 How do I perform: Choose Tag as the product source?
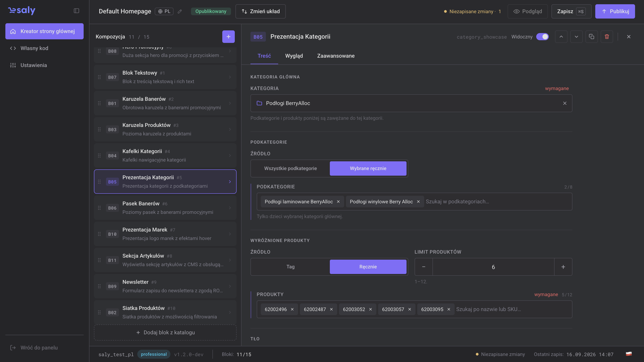click(290, 267)
